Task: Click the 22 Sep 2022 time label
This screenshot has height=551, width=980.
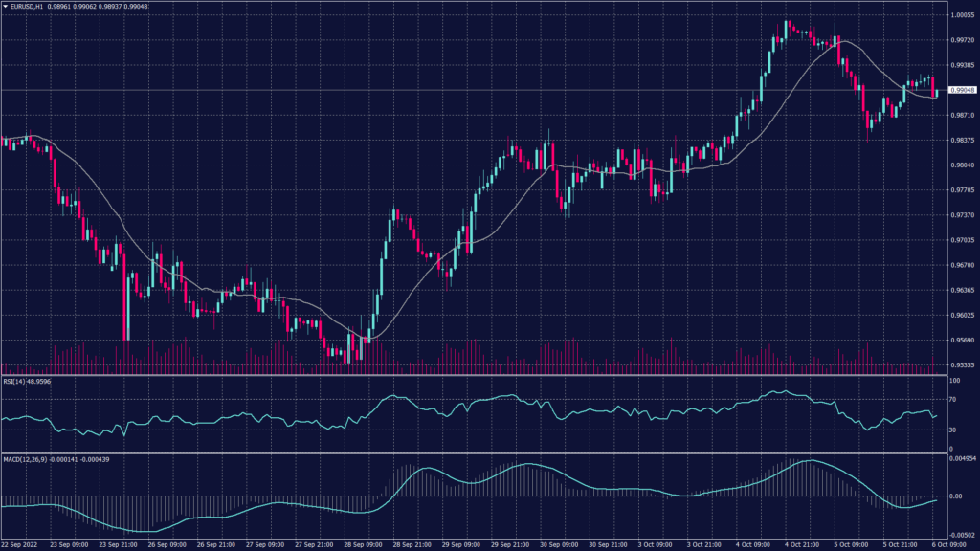Action: [x=21, y=545]
